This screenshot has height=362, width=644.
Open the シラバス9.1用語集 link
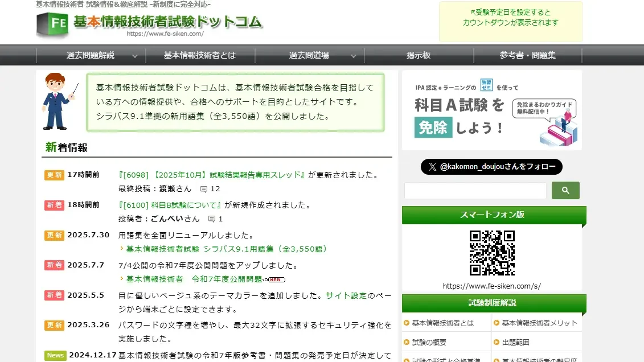tap(227, 249)
